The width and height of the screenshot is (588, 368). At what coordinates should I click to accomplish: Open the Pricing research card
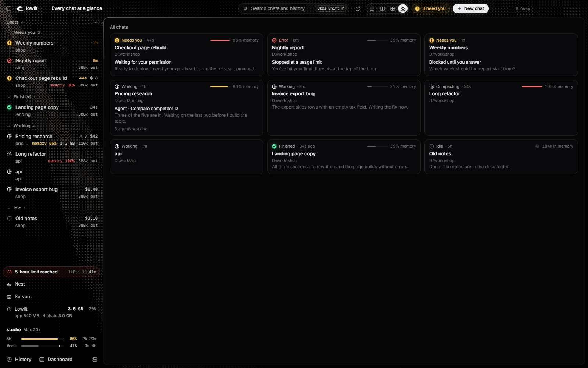coord(187,108)
